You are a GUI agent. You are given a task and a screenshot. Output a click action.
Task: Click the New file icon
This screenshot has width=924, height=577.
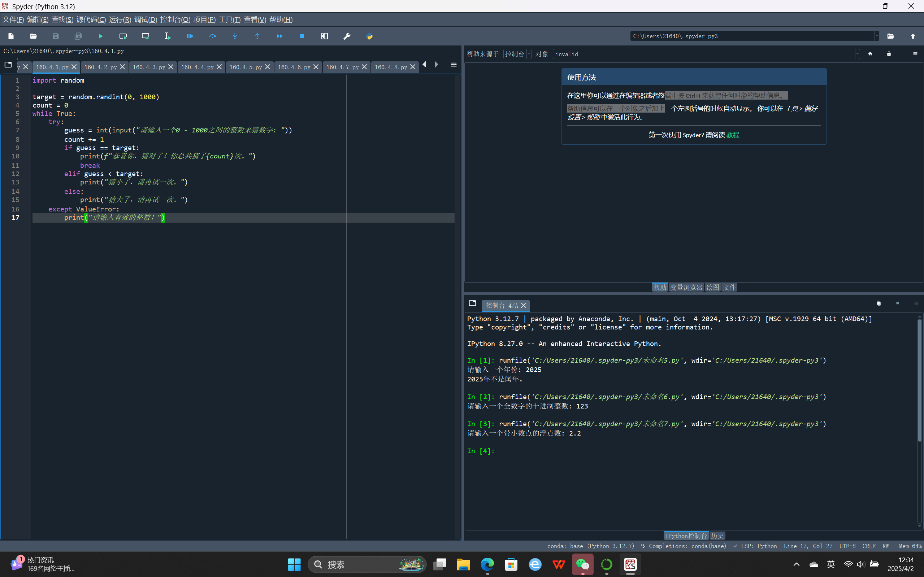click(x=11, y=36)
